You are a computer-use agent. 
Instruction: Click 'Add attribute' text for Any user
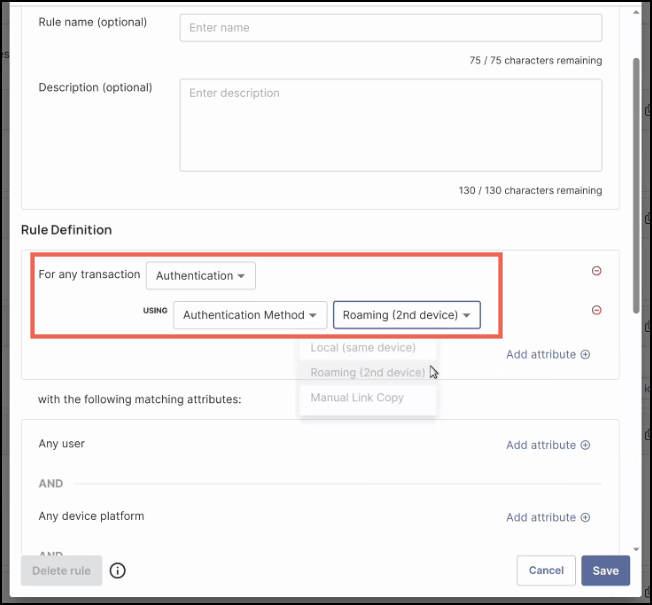tap(540, 445)
